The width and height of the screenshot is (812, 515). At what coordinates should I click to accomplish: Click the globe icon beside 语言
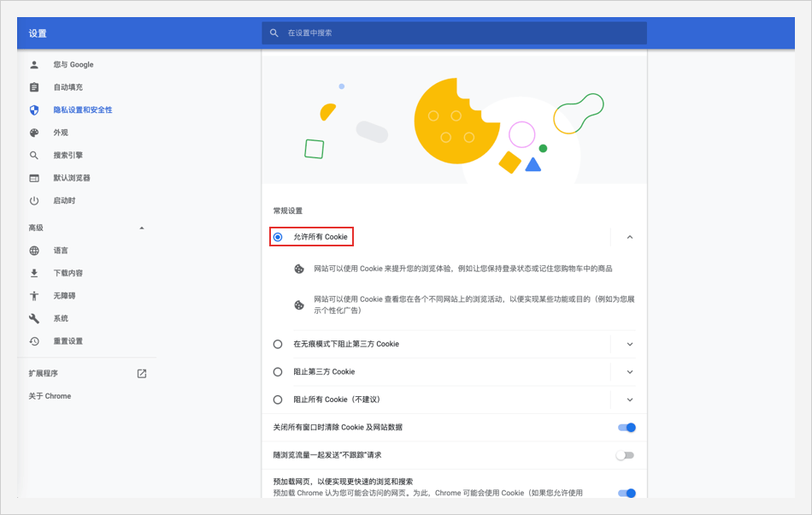(34, 251)
